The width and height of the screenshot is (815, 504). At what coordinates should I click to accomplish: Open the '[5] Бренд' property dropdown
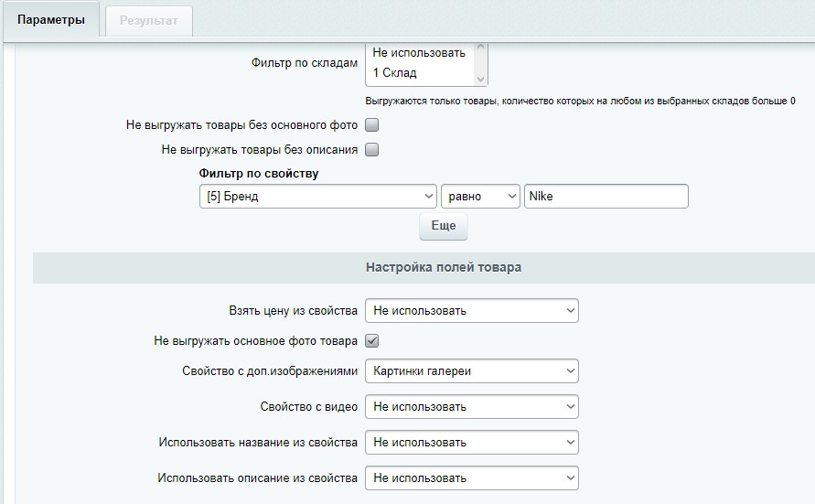point(317,197)
